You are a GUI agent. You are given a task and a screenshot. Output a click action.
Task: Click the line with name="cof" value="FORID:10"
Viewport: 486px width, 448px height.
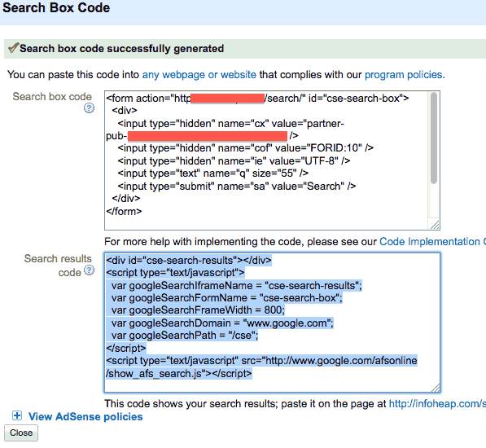click(246, 148)
